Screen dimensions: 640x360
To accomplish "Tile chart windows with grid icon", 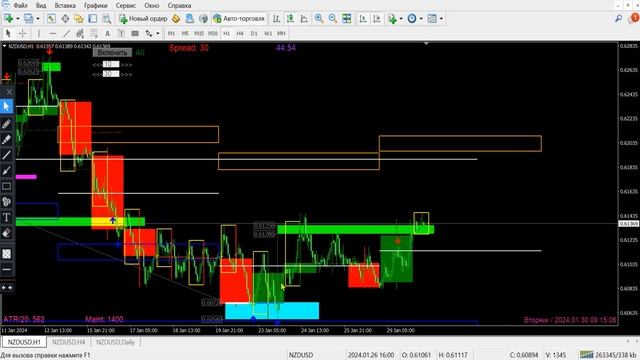I will coord(347,18).
